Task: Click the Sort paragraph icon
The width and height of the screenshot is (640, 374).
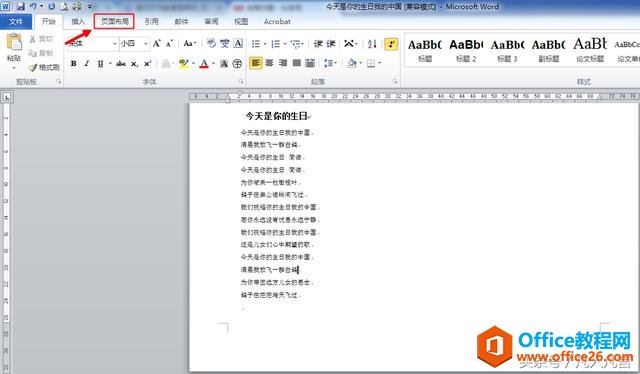Action: (372, 44)
